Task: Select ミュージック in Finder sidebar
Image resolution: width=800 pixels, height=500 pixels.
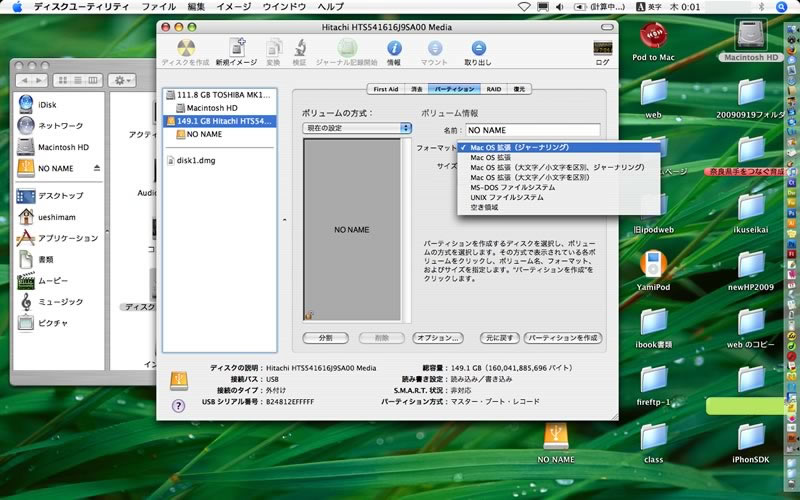Action: coord(59,302)
